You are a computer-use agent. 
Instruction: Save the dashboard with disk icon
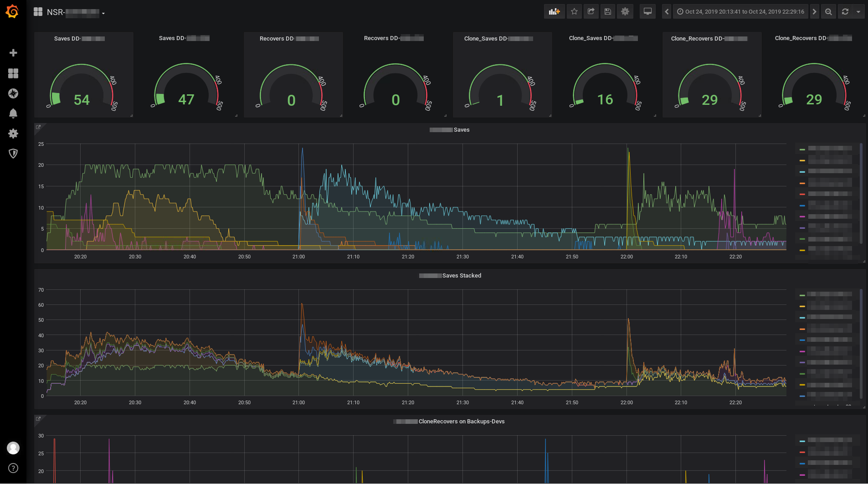point(608,12)
